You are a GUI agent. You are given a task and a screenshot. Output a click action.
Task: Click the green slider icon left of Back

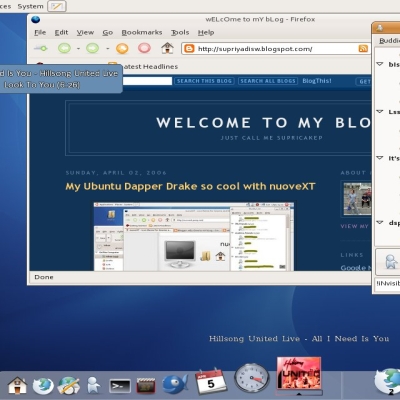coord(41,48)
